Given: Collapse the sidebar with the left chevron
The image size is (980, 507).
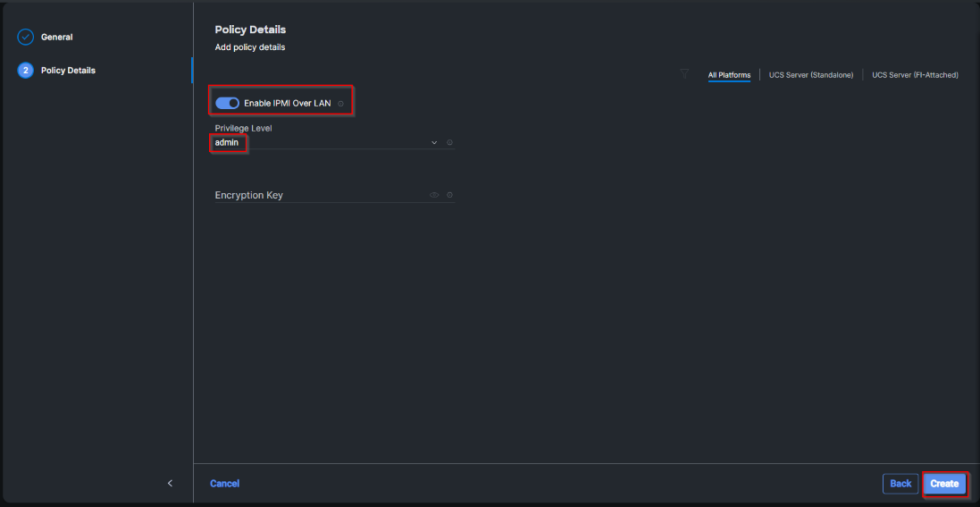Looking at the screenshot, I should 170,484.
